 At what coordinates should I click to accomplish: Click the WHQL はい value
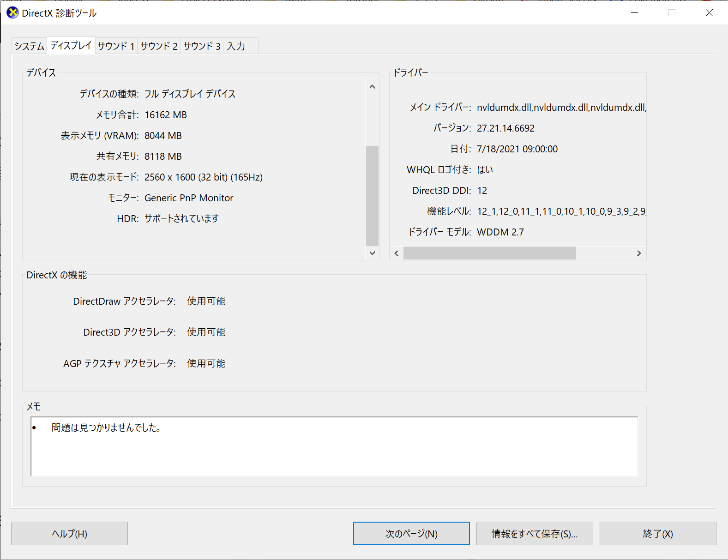pos(485,170)
